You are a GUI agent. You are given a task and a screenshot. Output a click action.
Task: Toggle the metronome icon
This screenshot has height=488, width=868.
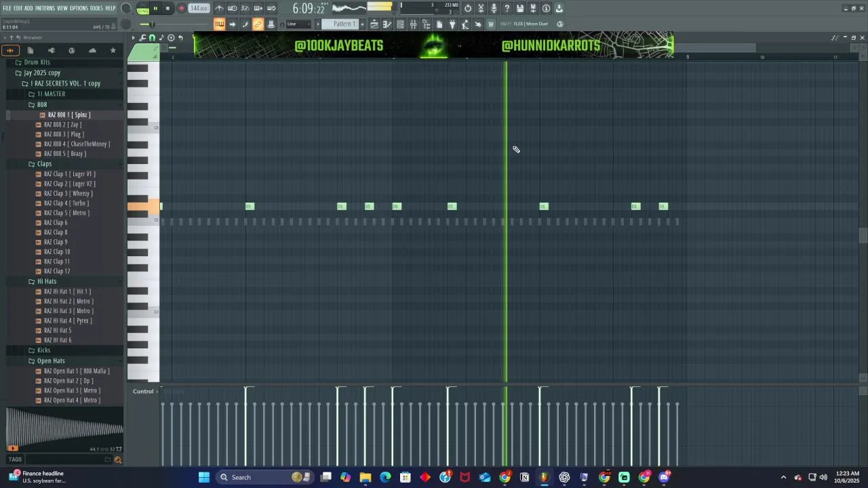pyautogui.click(x=219, y=8)
